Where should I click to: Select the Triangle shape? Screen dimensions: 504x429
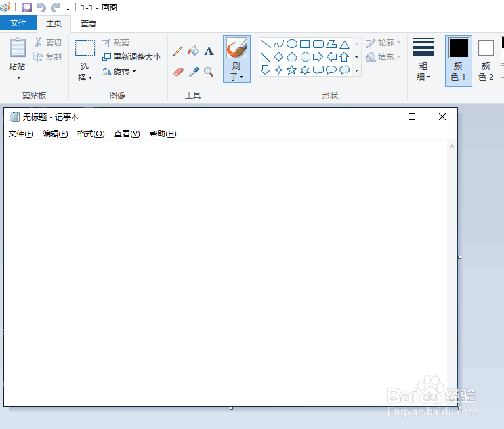point(345,43)
